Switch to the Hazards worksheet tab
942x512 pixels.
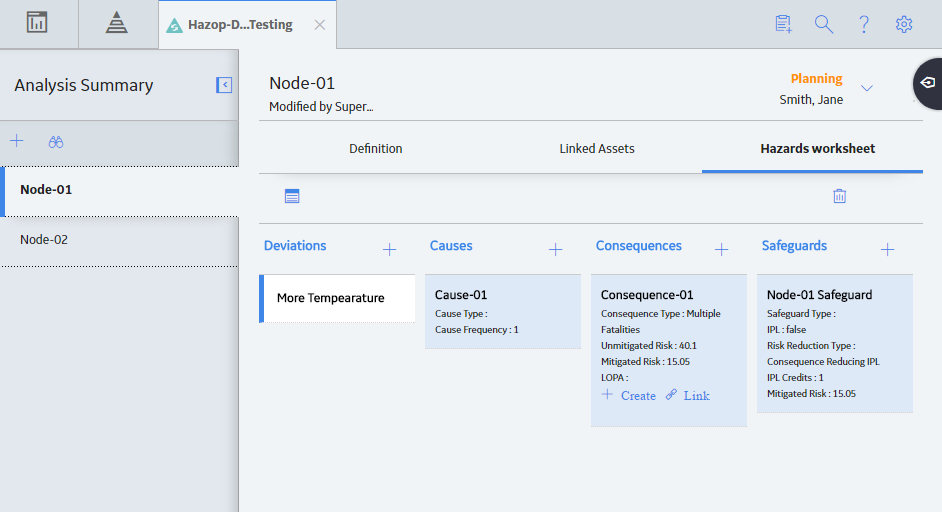pyautogui.click(x=818, y=148)
